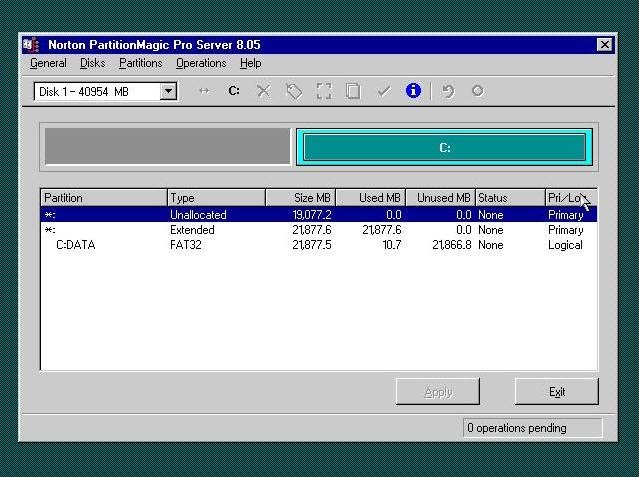Viewport: 639px width, 477px height.
Task: Click the undo last change icon
Action: 448,91
